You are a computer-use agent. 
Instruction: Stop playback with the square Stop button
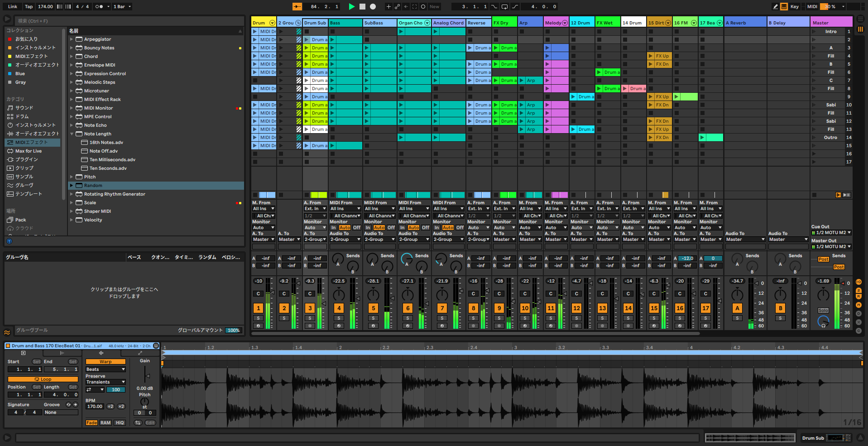[362, 6]
